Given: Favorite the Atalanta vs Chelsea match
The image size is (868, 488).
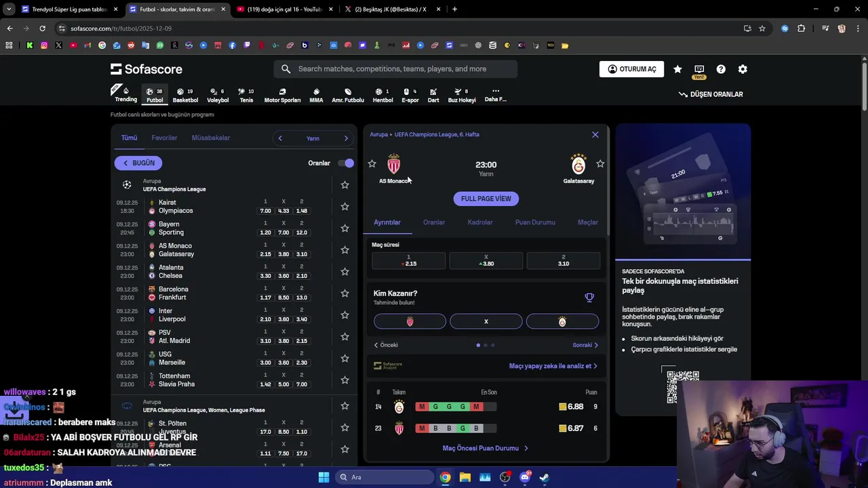Looking at the screenshot, I should pos(344,271).
